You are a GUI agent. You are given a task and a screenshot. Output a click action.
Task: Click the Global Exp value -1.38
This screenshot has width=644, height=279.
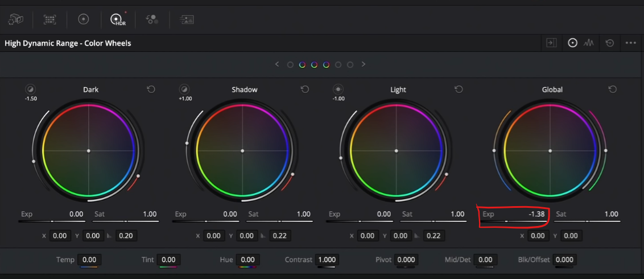pos(537,214)
